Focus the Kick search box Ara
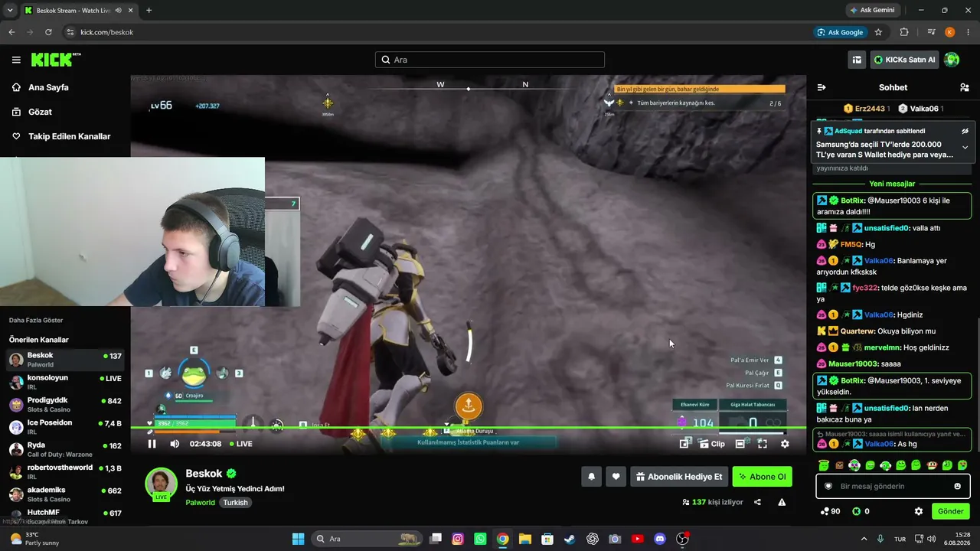 [490, 60]
